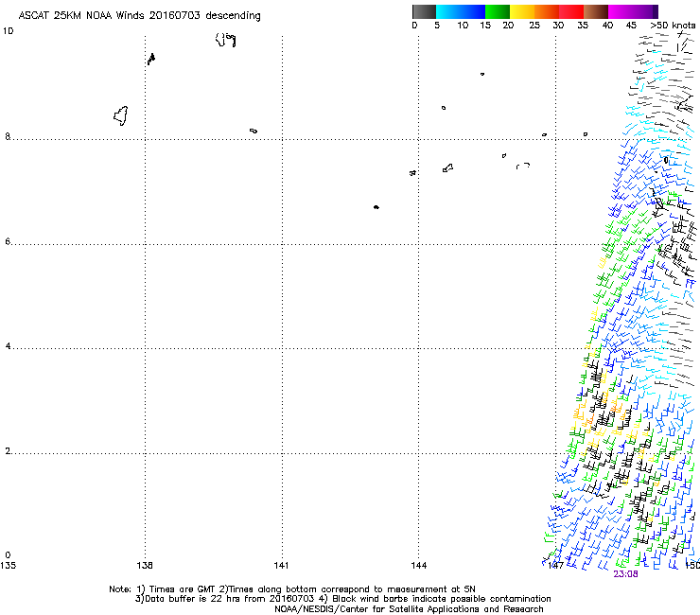The image size is (700, 615).
Task: Click the green 15–20 knots color segment
Action: [498, 11]
